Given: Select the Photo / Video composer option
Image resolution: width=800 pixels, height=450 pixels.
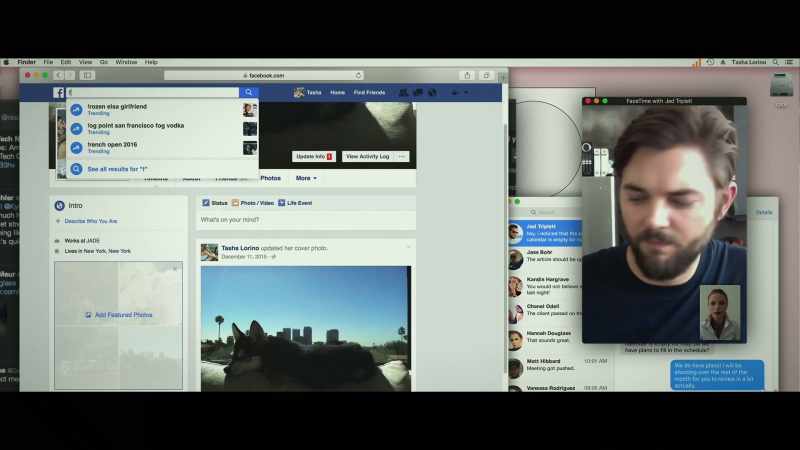Looking at the screenshot, I should point(253,203).
